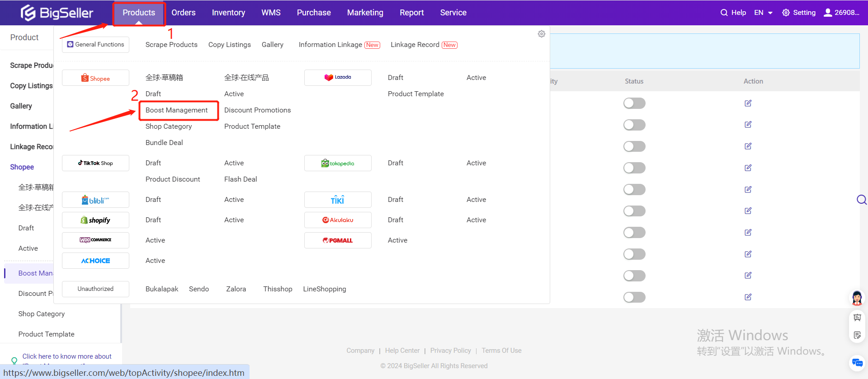Select Product Template in left sidebar
Image resolution: width=868 pixels, height=379 pixels.
(x=46, y=334)
